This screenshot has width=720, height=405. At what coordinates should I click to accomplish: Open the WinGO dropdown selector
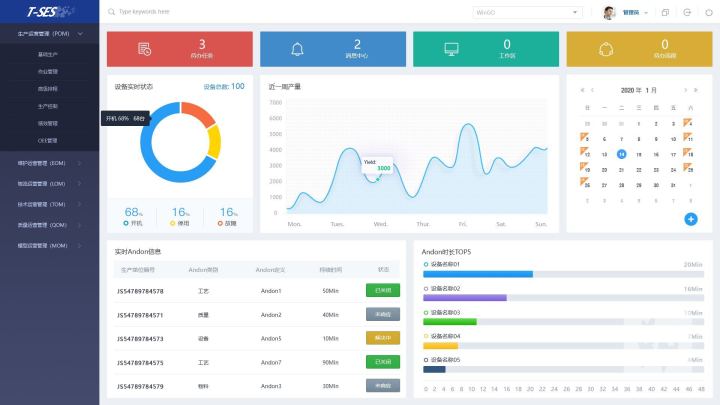coord(527,12)
